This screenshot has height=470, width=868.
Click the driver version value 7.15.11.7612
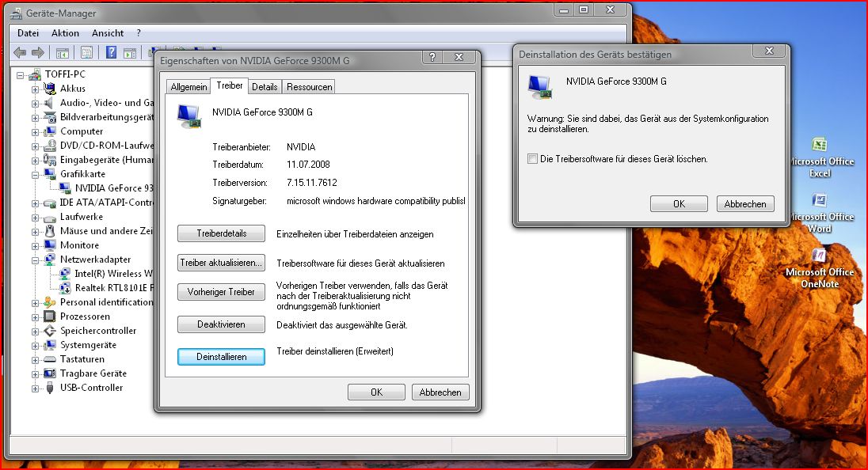click(x=312, y=183)
